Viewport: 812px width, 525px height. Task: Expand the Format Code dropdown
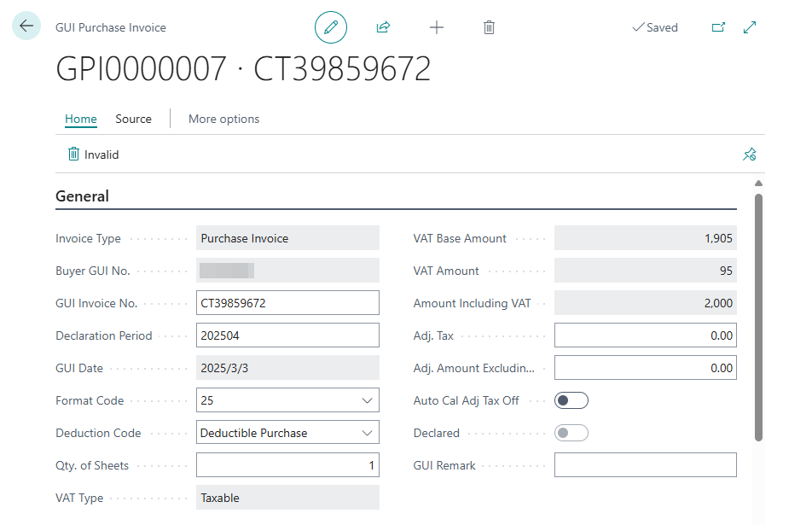367,400
